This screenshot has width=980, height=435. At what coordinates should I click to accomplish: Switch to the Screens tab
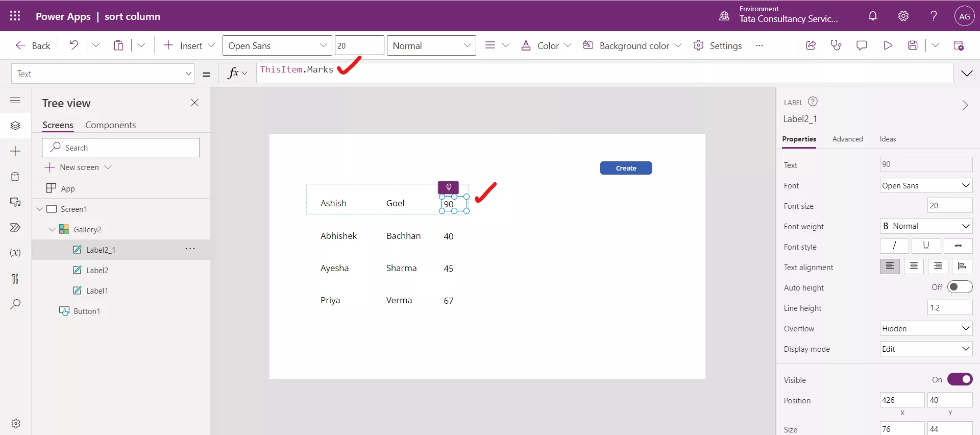(x=58, y=125)
